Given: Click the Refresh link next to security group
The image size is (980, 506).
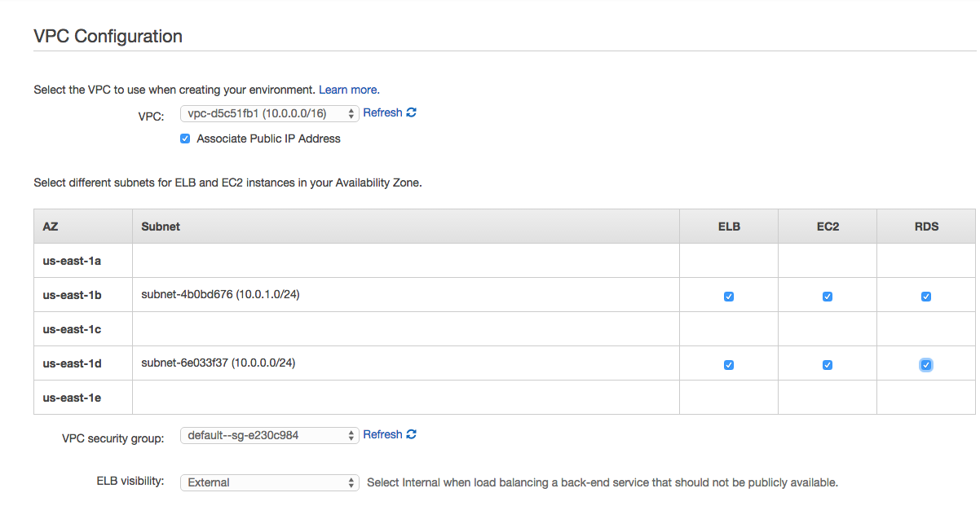Looking at the screenshot, I should tap(382, 434).
